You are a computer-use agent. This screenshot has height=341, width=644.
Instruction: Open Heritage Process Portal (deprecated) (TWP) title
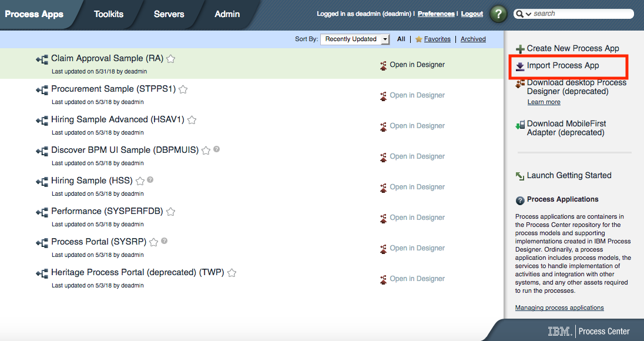(x=137, y=272)
